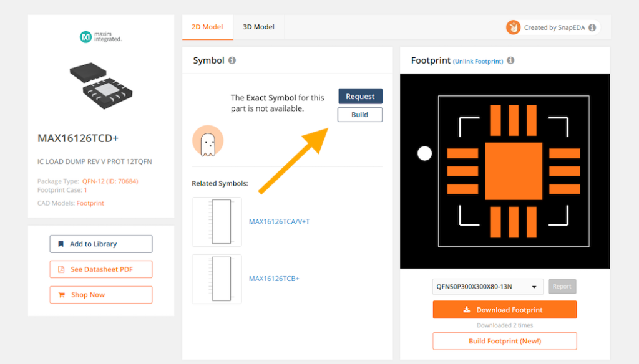Screen dimensions: 639x364
Task: Click the Build button for the symbol
Action: (x=360, y=115)
